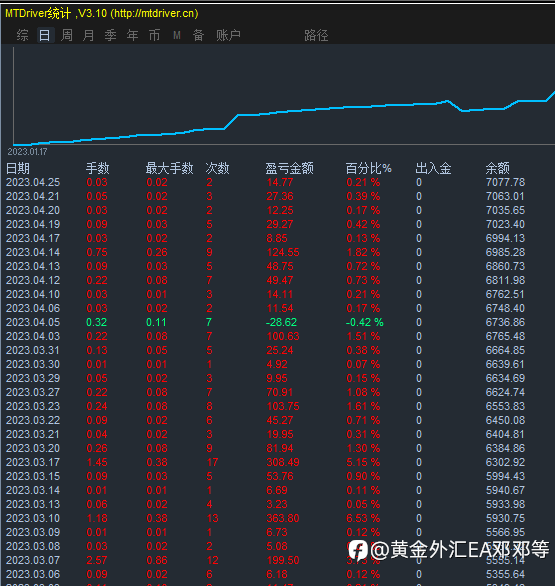Select the 2023.03.06 date cell
The width and height of the screenshot is (555, 586).
tap(33, 574)
